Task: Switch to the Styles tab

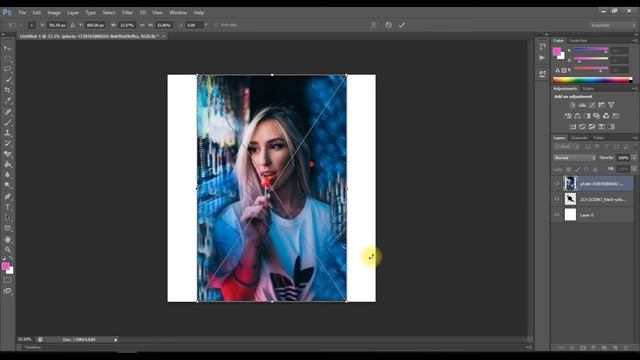Action: coord(588,89)
